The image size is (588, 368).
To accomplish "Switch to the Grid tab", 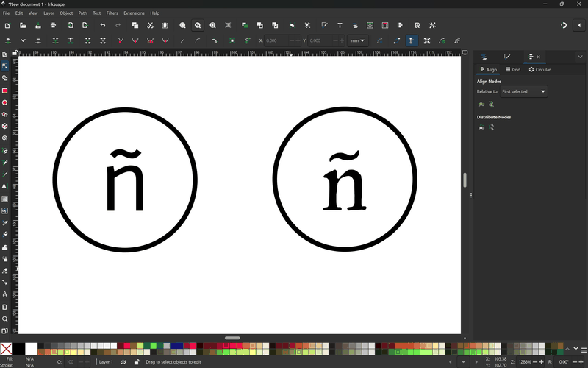I will (x=512, y=69).
